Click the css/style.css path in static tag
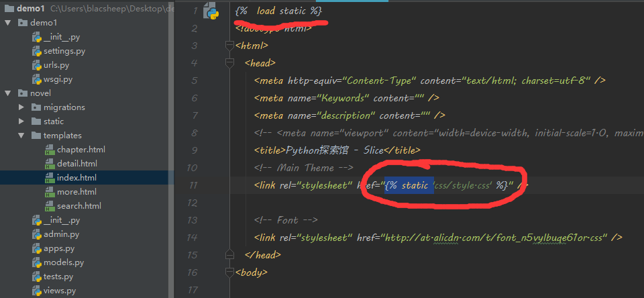This screenshot has height=298, width=644. click(463, 185)
